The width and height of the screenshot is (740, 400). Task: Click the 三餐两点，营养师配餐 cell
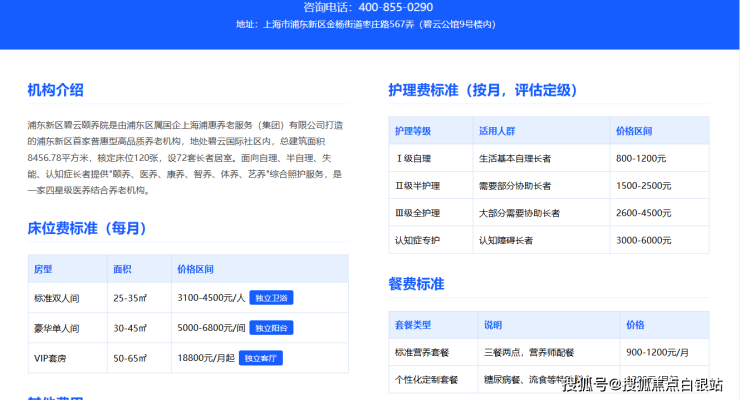tap(529, 352)
